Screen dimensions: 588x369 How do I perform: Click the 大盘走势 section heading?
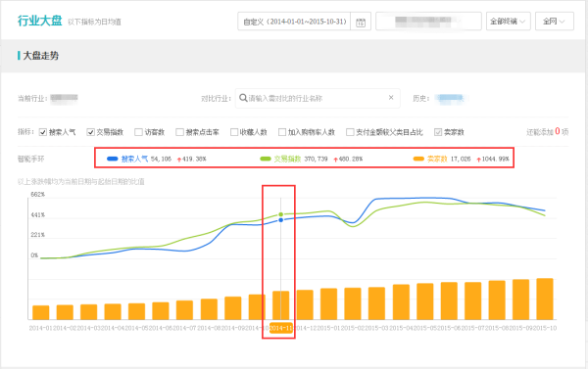click(x=41, y=56)
